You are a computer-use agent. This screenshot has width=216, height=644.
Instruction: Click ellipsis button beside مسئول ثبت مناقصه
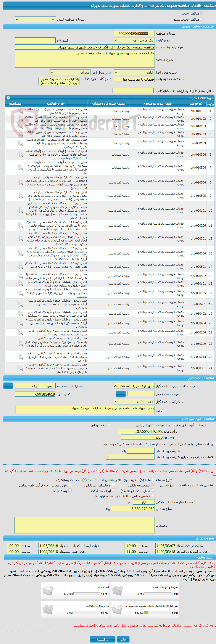[8, 386]
